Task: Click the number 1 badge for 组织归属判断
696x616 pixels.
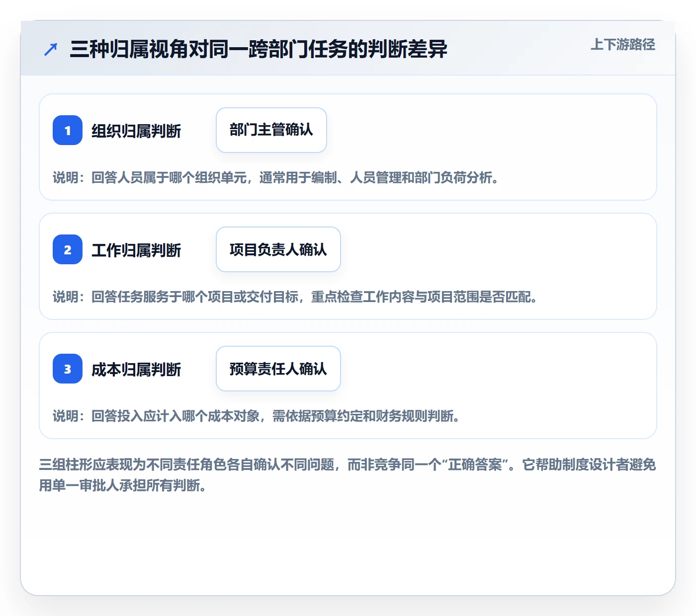Action: [x=68, y=130]
